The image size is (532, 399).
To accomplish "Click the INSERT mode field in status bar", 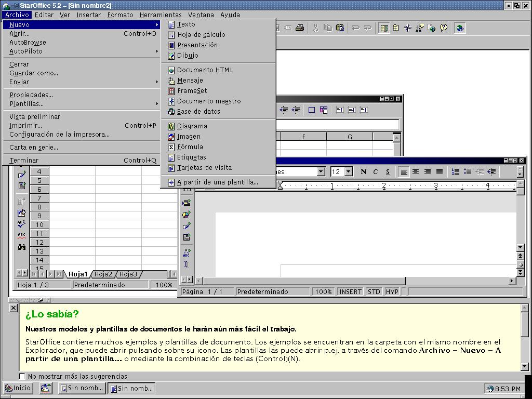I will pyautogui.click(x=350, y=291).
